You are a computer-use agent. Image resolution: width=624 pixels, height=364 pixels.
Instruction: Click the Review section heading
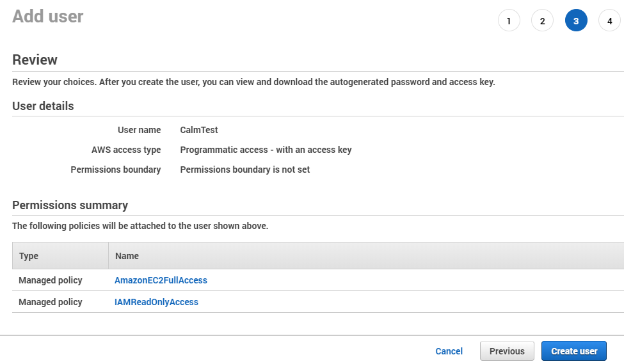pyautogui.click(x=35, y=59)
